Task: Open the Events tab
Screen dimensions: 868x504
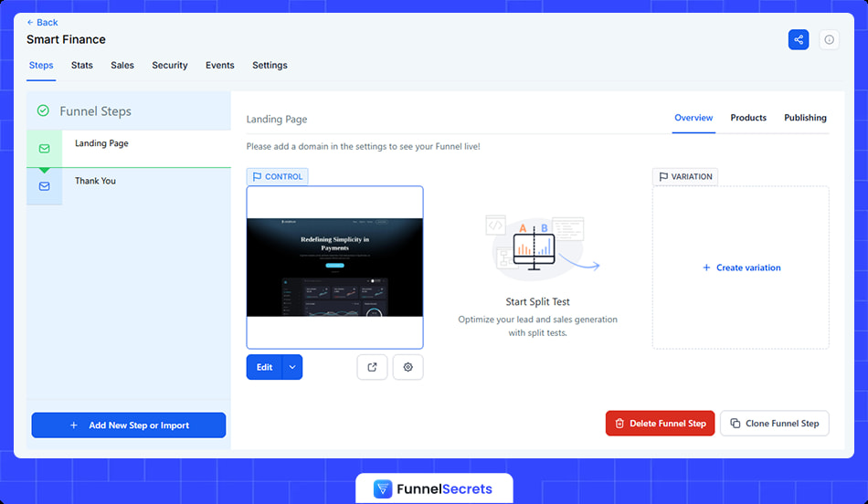Action: point(220,65)
